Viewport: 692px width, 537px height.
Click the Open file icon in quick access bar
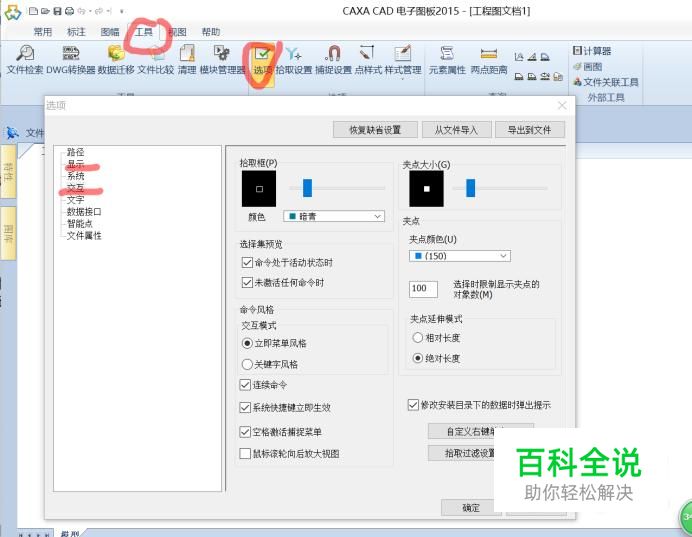point(45,11)
